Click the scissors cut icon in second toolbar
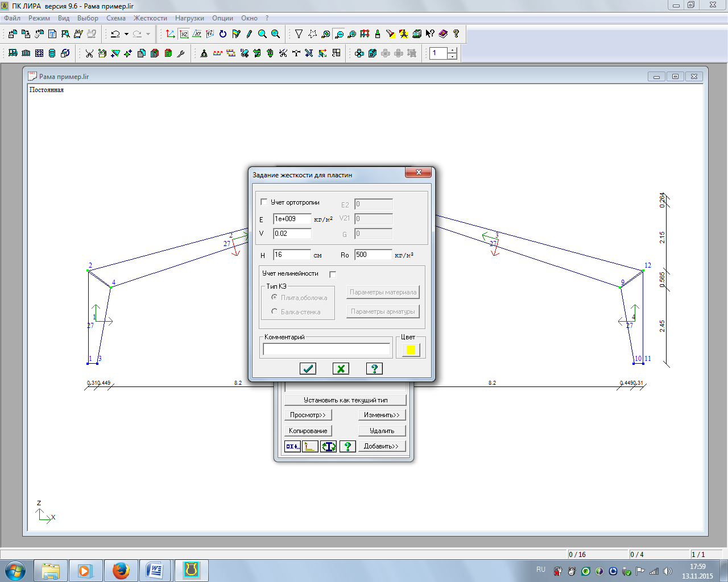Screen dimensions: 728x582 tap(89, 53)
